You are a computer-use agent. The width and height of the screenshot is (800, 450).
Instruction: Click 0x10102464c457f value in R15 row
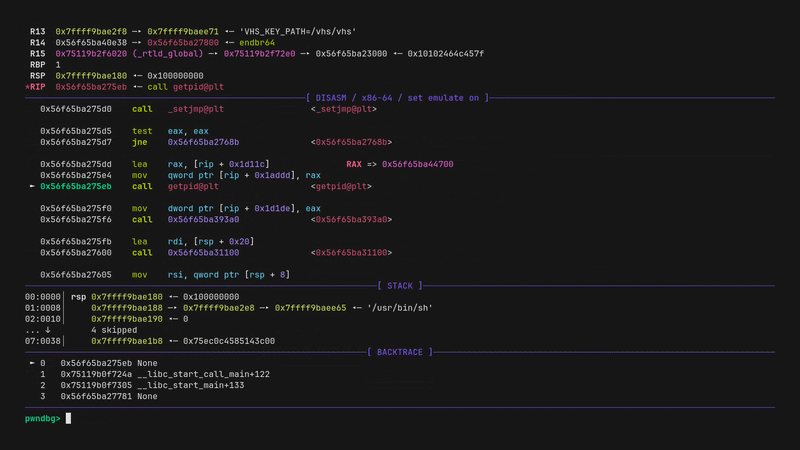point(445,54)
